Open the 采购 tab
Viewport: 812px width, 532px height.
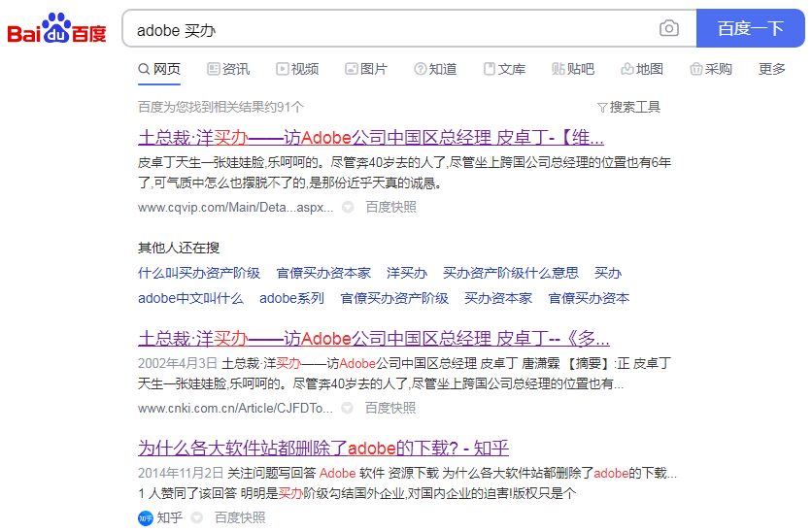tap(711, 69)
